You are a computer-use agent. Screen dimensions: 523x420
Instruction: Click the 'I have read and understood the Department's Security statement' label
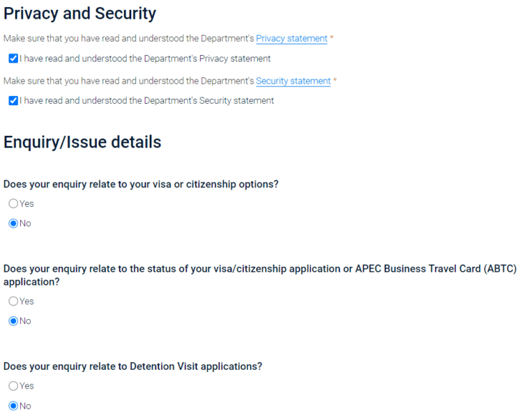pyautogui.click(x=146, y=100)
